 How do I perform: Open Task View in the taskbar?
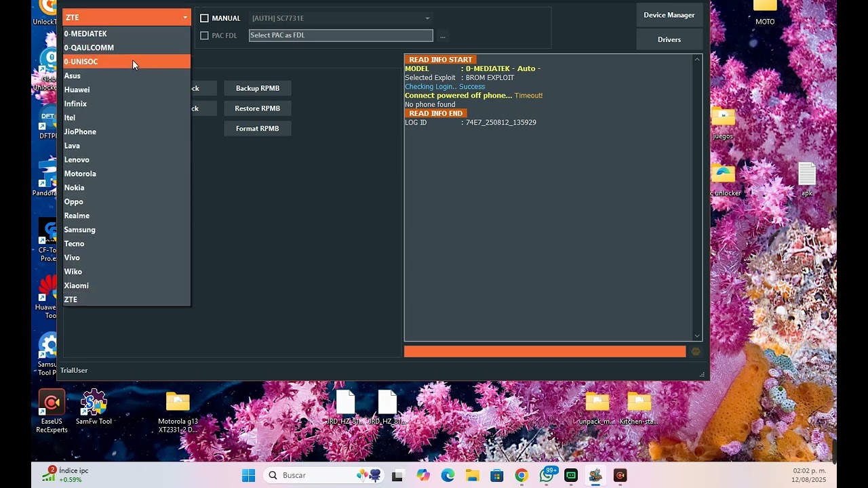397,475
